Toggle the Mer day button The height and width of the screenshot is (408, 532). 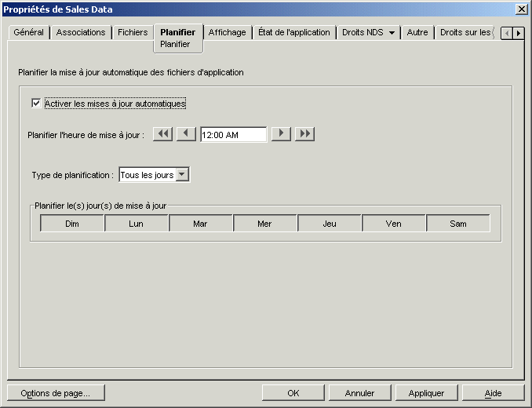[x=264, y=224]
